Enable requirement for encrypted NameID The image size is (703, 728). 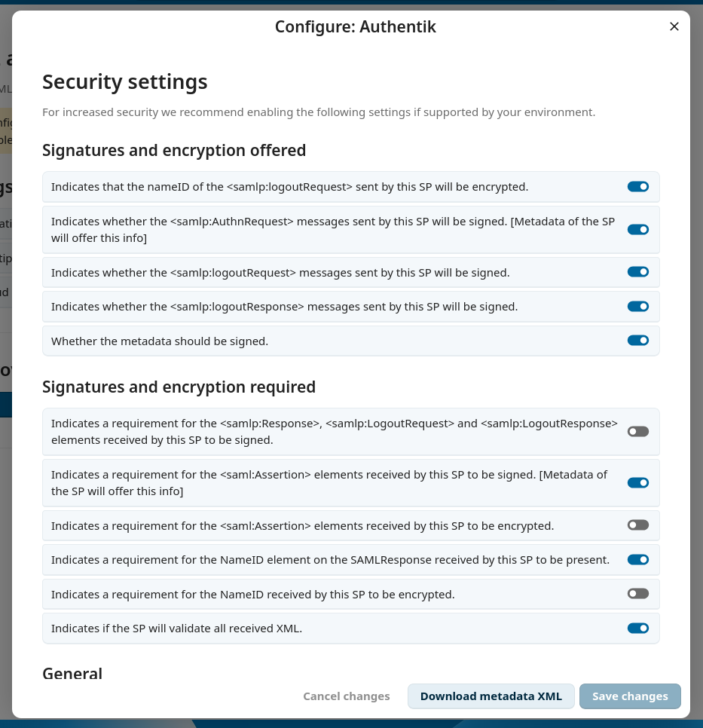[x=638, y=594]
